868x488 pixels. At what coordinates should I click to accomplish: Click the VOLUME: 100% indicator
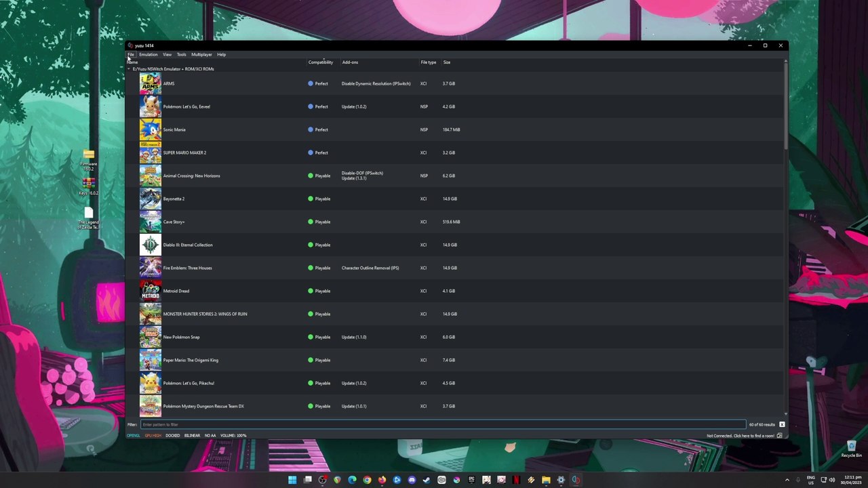[233, 436]
